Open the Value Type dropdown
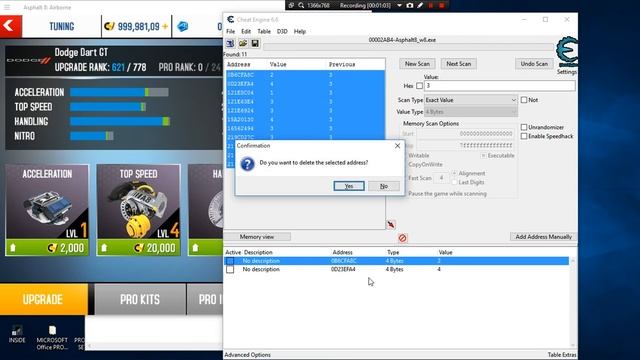Image resolution: width=640 pixels, height=360 pixels. 471,111
